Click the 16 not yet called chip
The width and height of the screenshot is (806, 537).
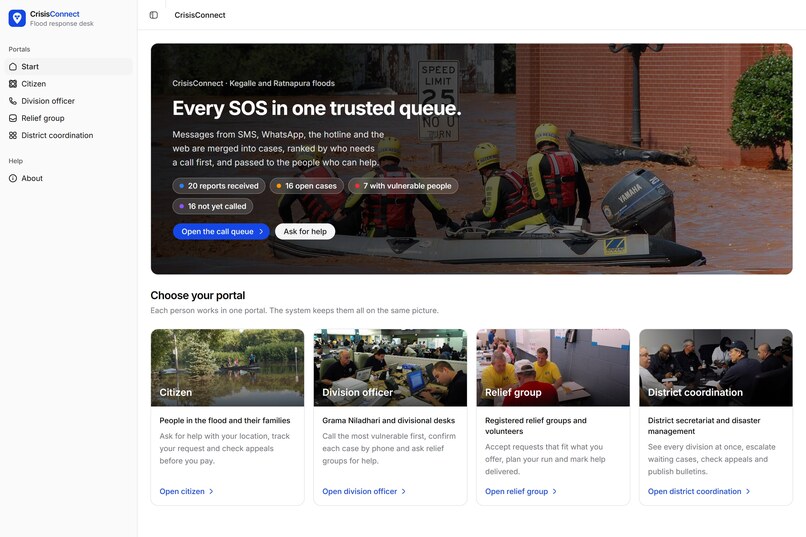pos(212,206)
